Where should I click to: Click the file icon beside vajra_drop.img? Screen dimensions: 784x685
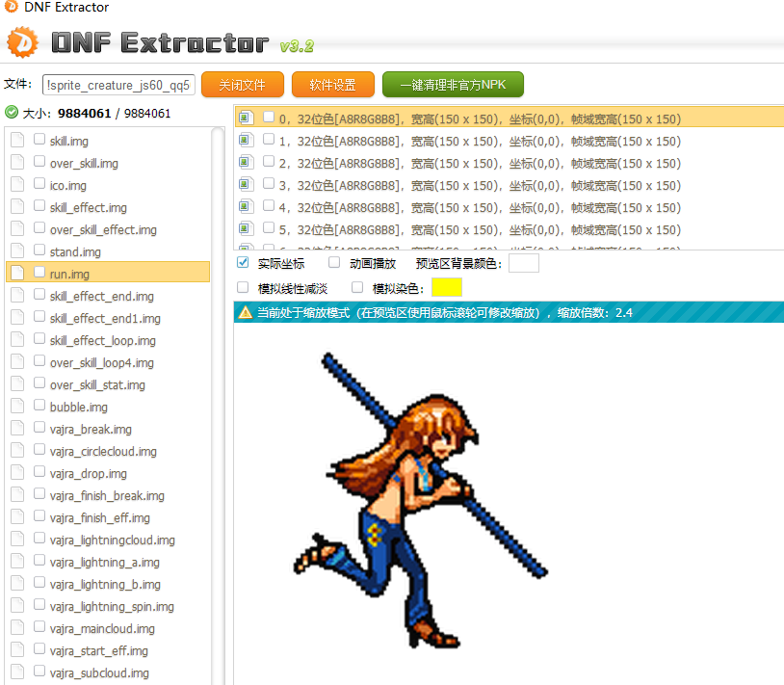(x=17, y=472)
